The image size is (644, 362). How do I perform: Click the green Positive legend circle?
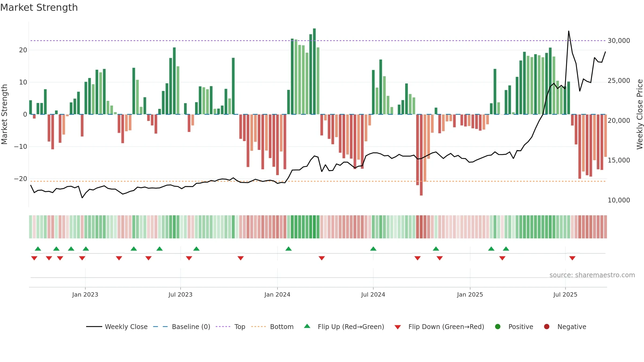pyautogui.click(x=498, y=327)
